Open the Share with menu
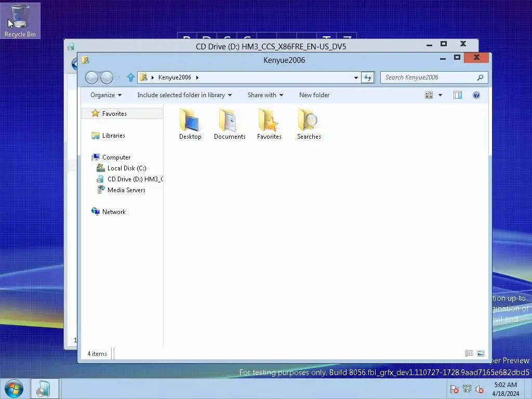 (x=265, y=95)
